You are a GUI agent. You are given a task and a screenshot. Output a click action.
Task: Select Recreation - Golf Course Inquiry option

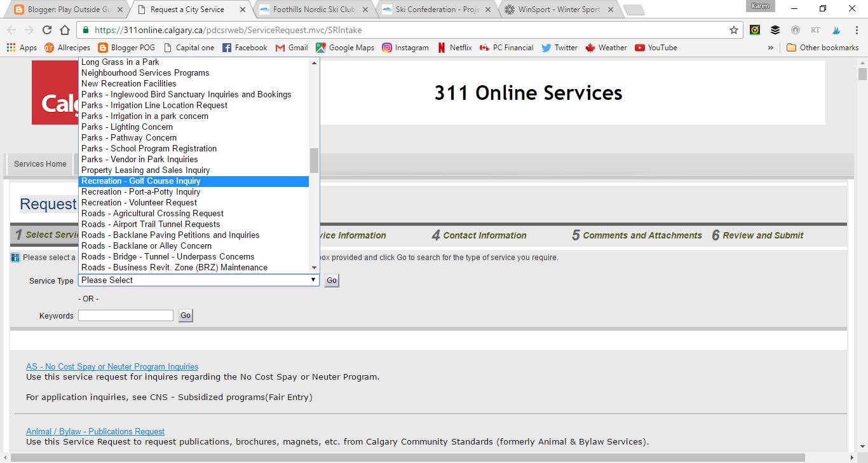pos(194,181)
